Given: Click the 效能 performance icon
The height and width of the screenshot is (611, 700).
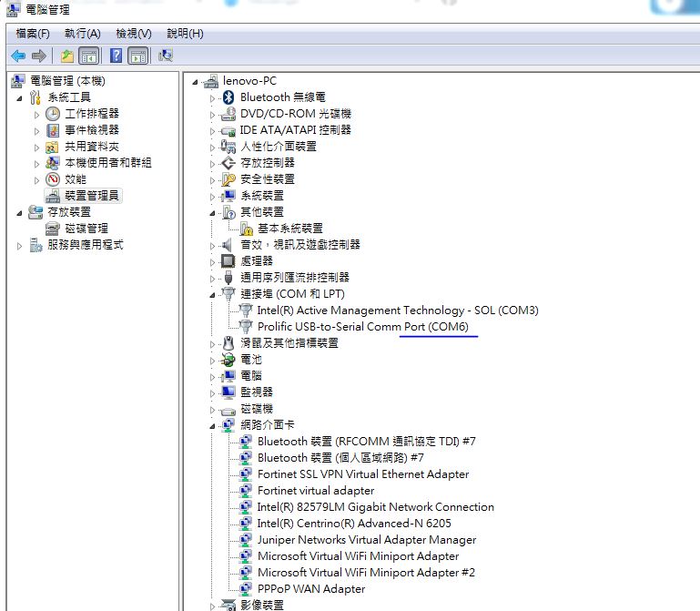Looking at the screenshot, I should coord(53,179).
